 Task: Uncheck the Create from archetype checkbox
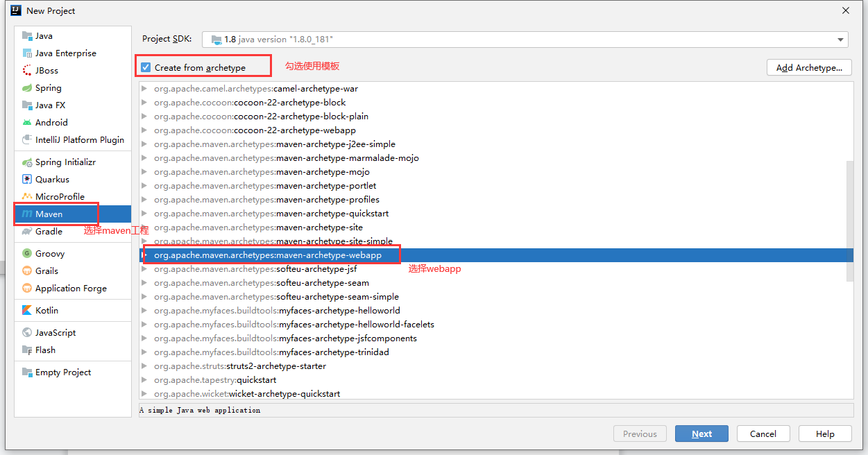146,67
